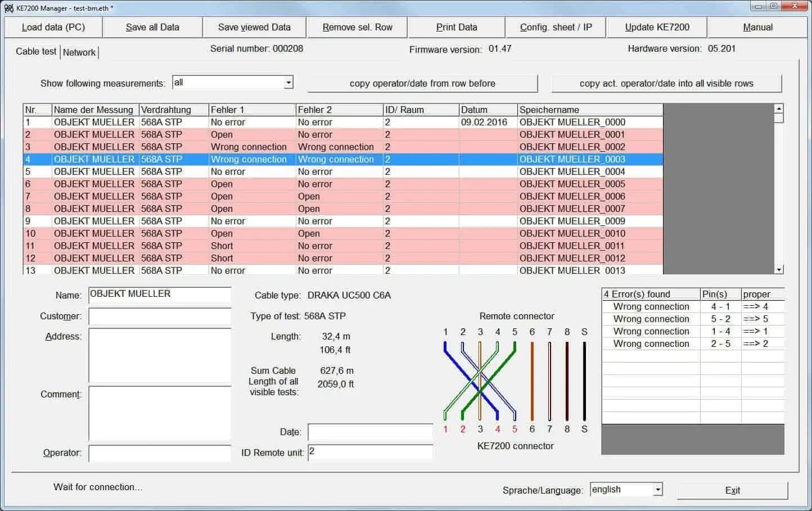The image size is (812, 511).
Task: Click Save viewed Data button
Action: [x=254, y=27]
